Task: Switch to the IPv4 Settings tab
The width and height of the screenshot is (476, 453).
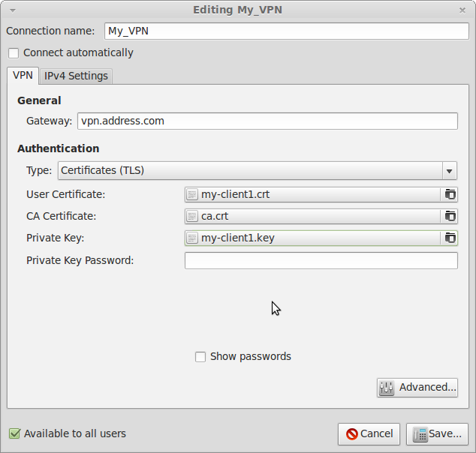Action: (76, 76)
